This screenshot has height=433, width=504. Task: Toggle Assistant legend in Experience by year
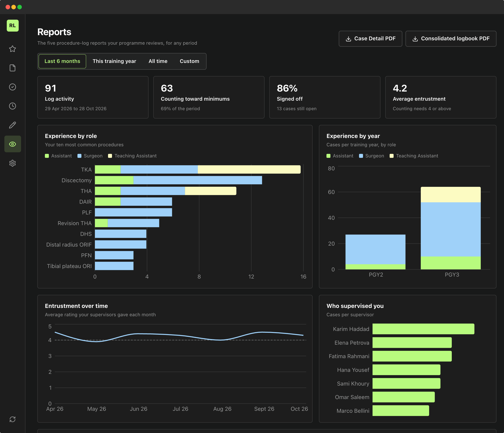(x=340, y=156)
